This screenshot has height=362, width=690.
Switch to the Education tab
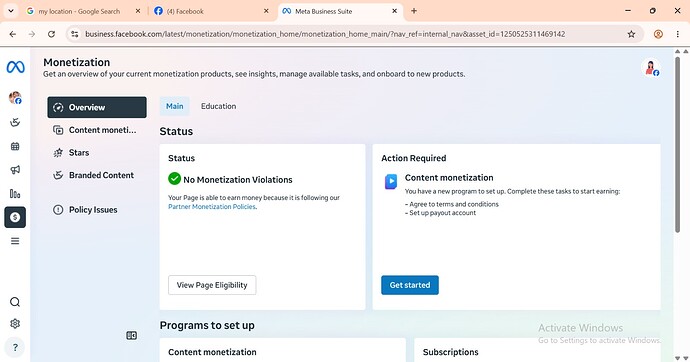point(218,106)
